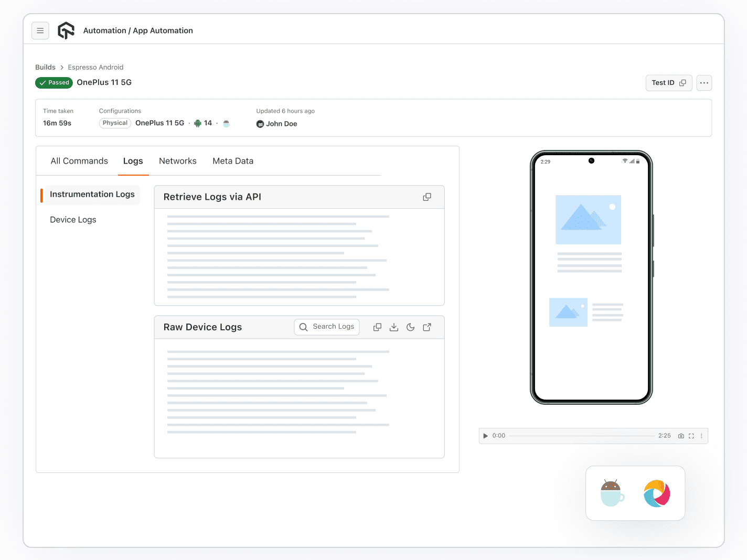Open the three-dot menu near Test ID
The height and width of the screenshot is (560, 747).
[704, 82]
